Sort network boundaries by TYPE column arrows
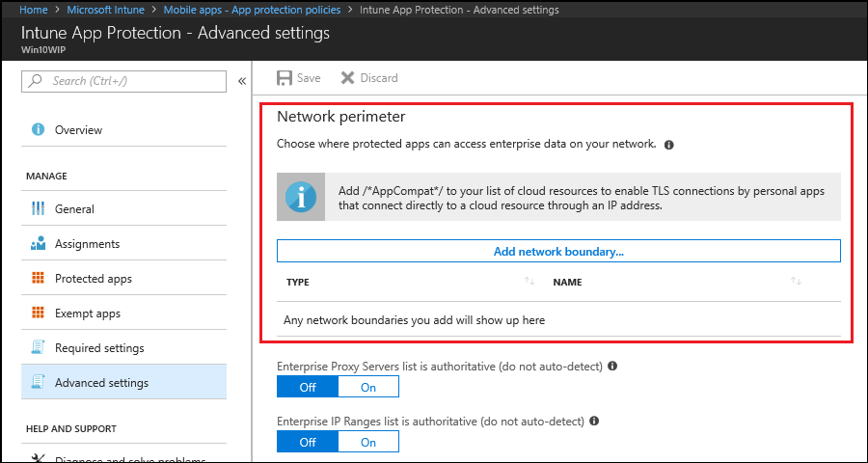 click(529, 282)
